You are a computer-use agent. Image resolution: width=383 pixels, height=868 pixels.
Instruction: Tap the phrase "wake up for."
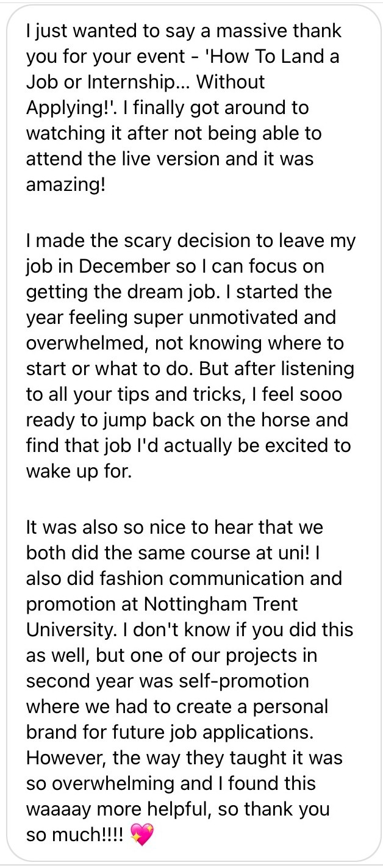click(79, 472)
